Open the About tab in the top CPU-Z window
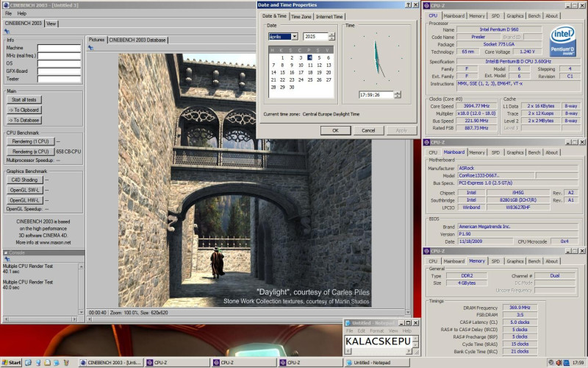The image size is (588, 368). coord(552,15)
